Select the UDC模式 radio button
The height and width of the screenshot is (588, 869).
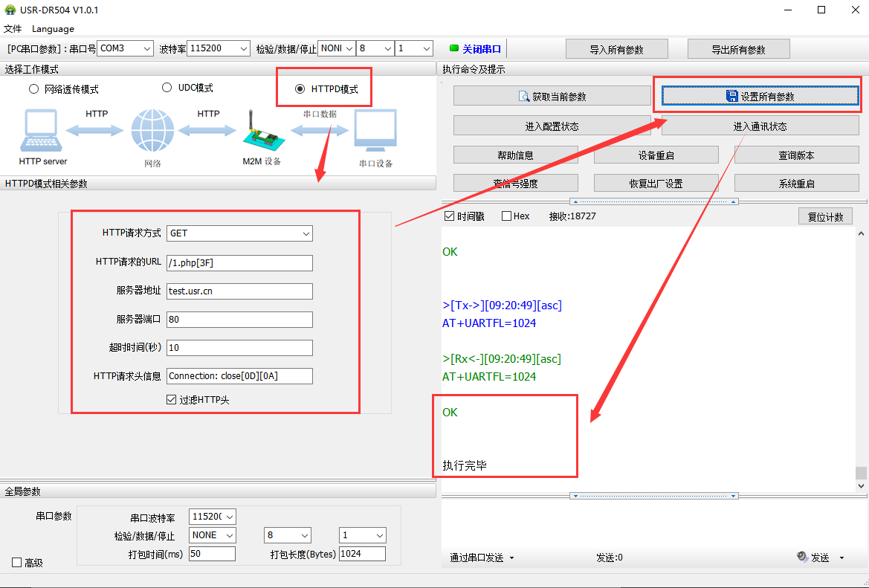pos(167,88)
